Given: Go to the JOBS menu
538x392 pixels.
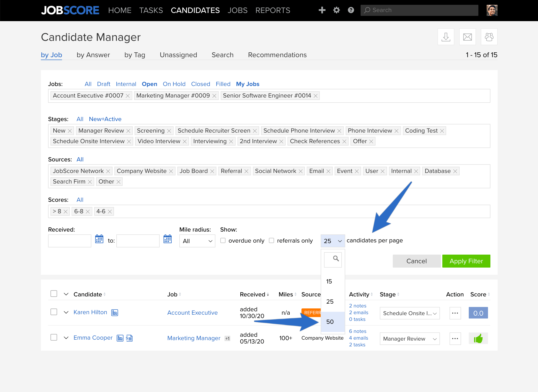Looking at the screenshot, I should click(238, 10).
